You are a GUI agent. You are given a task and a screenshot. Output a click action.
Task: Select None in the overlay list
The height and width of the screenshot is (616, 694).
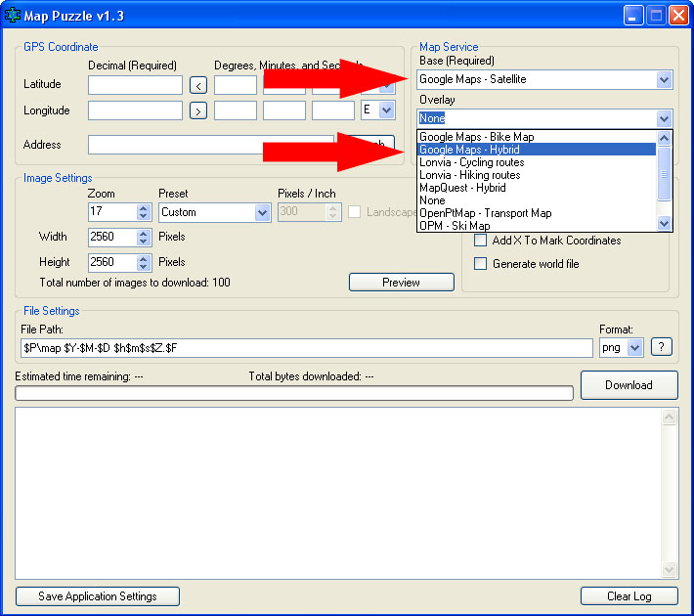coord(536,200)
